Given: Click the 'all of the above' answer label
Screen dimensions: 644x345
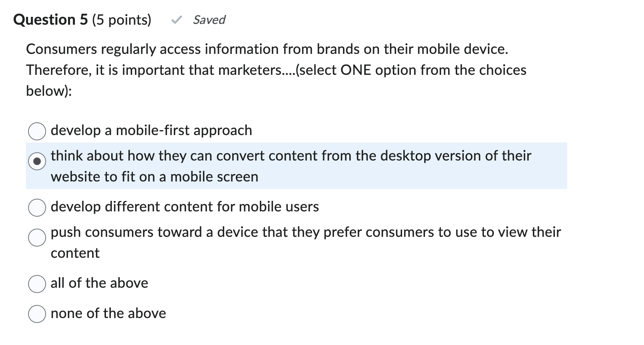Looking at the screenshot, I should coord(99,283).
